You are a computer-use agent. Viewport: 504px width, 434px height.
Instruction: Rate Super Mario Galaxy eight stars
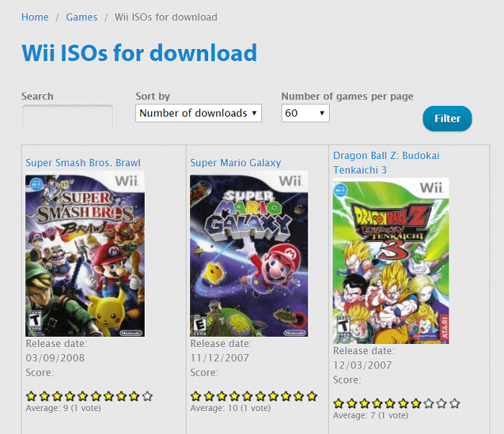[286, 397]
